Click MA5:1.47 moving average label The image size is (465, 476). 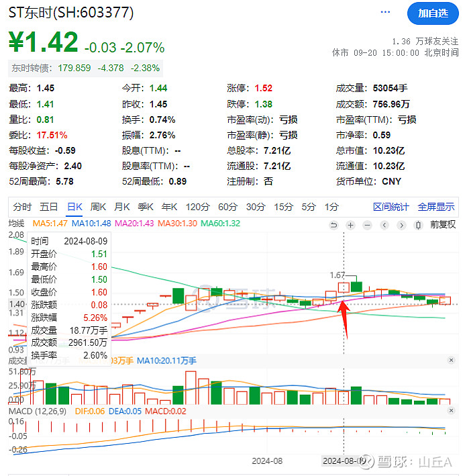pyautogui.click(x=50, y=224)
